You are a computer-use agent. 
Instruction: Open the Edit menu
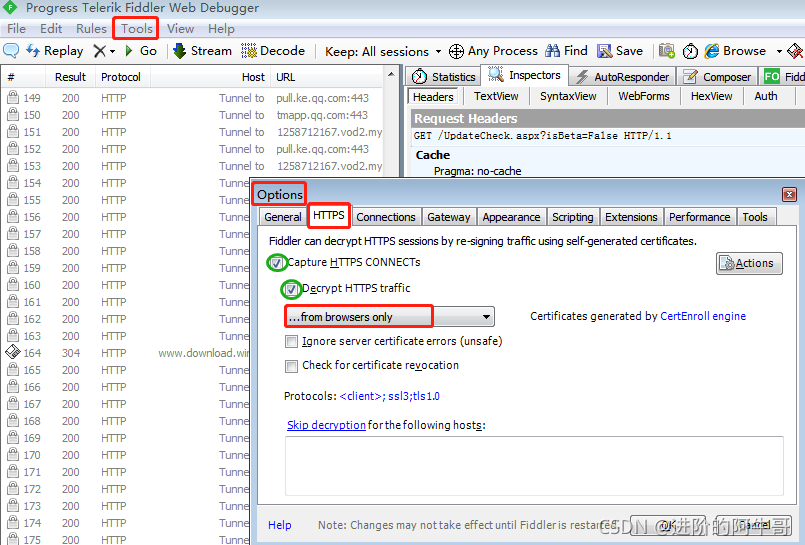(51, 29)
